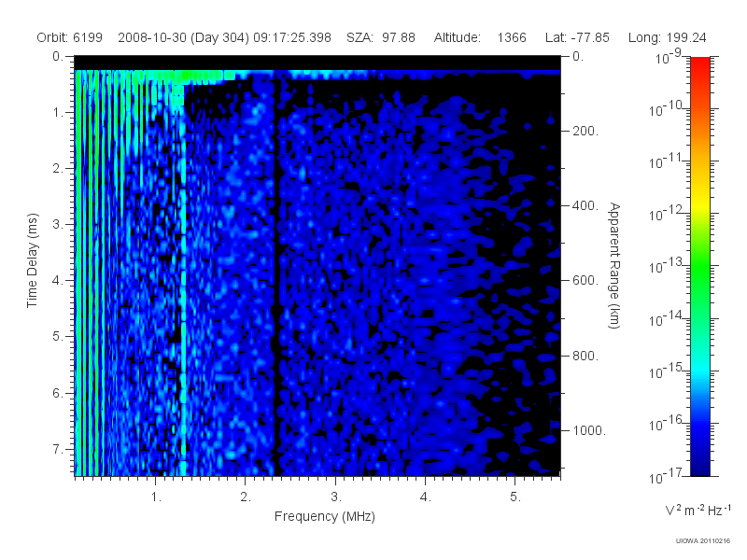Click the color bar legend scale
Screen dimensions: 747x560
(699, 266)
